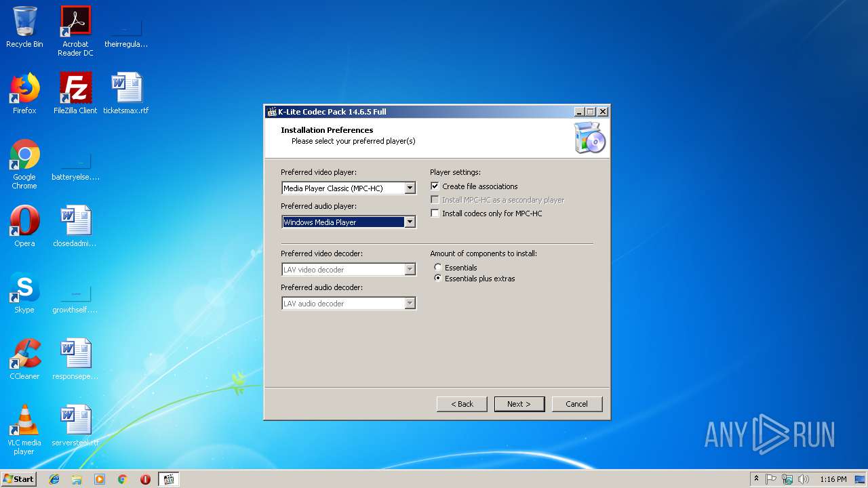Cancel the K-Lite installation
Screen dimensions: 868x488
click(x=577, y=404)
